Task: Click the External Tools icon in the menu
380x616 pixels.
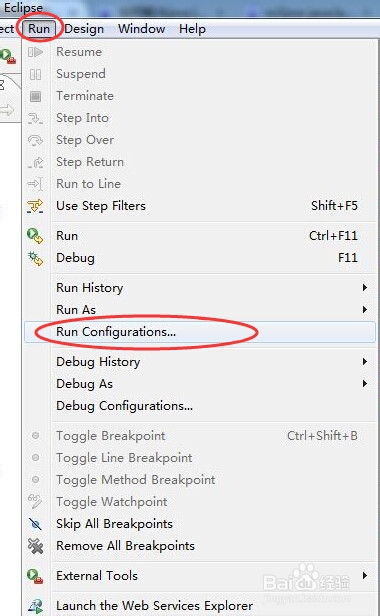Action: [x=35, y=576]
